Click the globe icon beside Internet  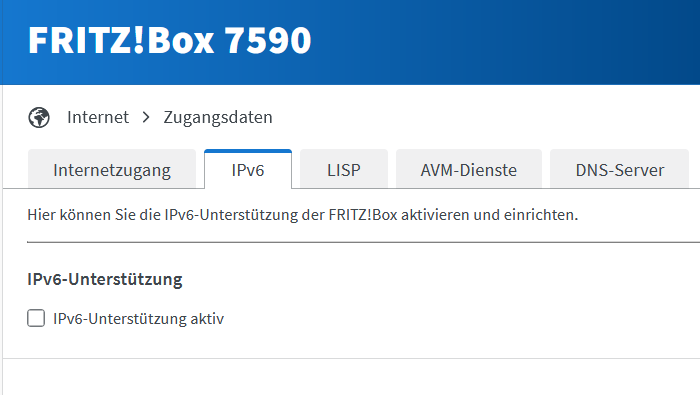(x=39, y=117)
